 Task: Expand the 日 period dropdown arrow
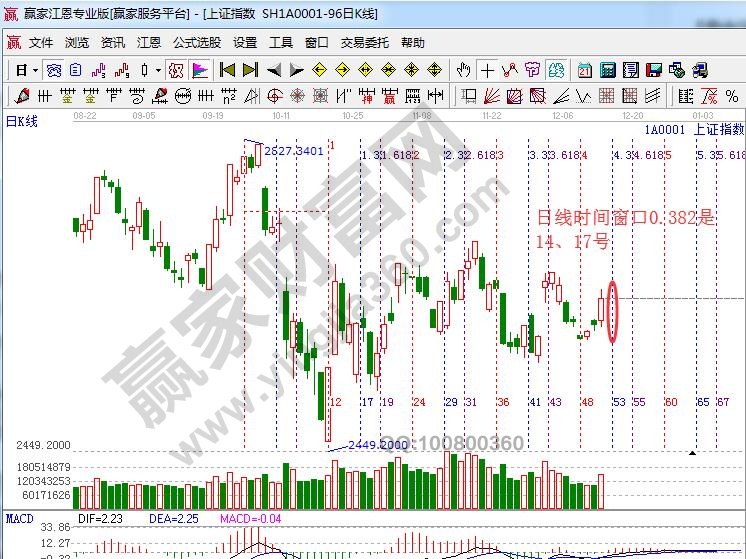click(x=35, y=70)
